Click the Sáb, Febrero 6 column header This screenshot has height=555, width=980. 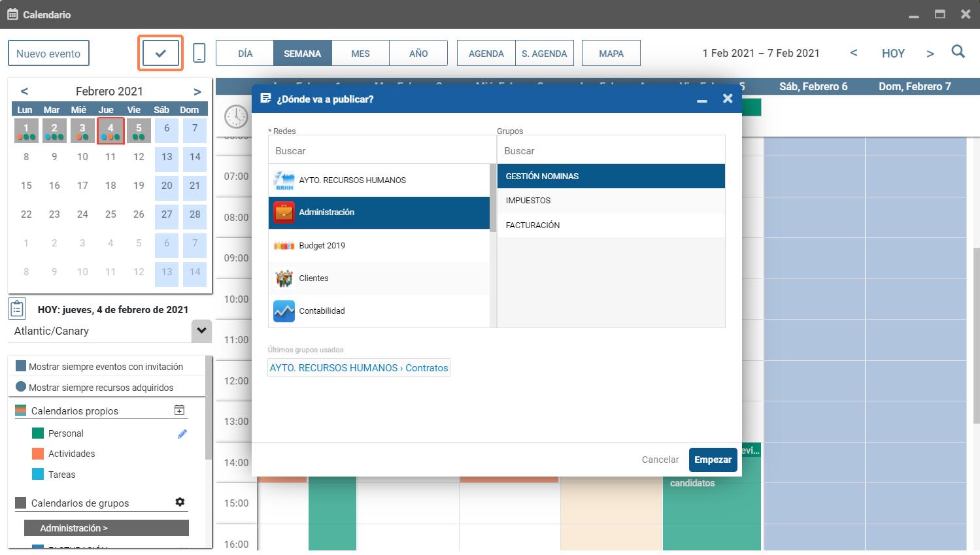click(813, 86)
